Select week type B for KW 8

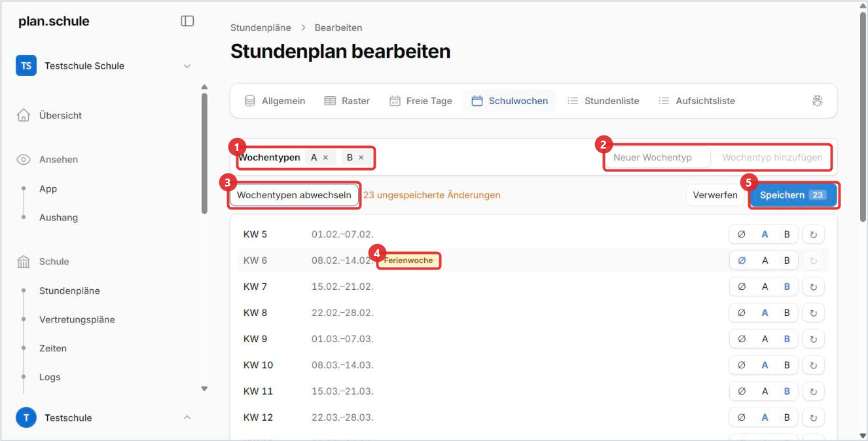[787, 313]
